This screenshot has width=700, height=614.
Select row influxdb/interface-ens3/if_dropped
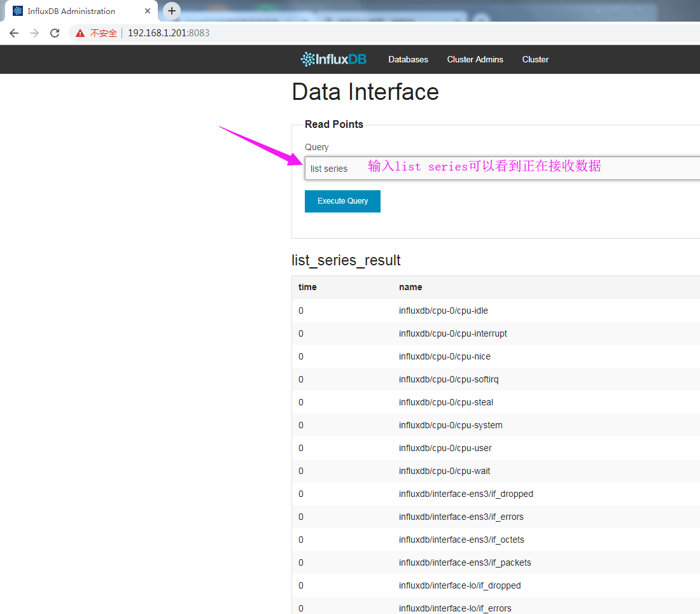coord(496,494)
